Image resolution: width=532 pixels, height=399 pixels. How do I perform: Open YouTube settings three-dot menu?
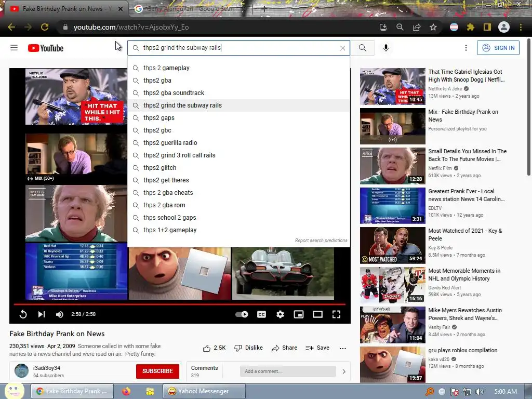point(466,48)
